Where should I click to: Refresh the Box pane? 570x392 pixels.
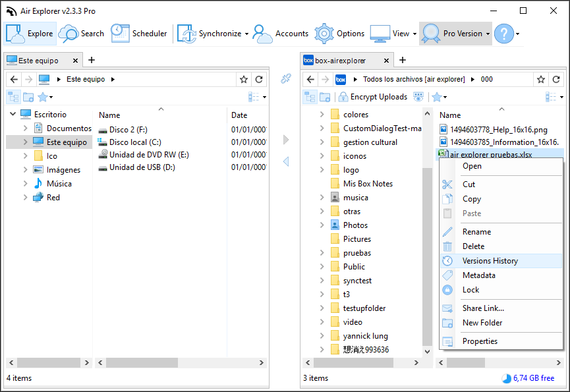click(x=556, y=79)
